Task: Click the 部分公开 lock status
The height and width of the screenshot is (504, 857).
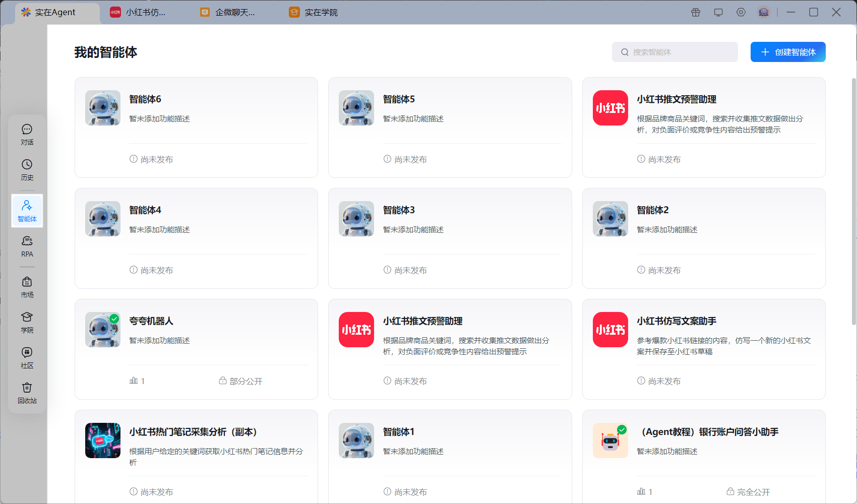Action: pos(240,381)
